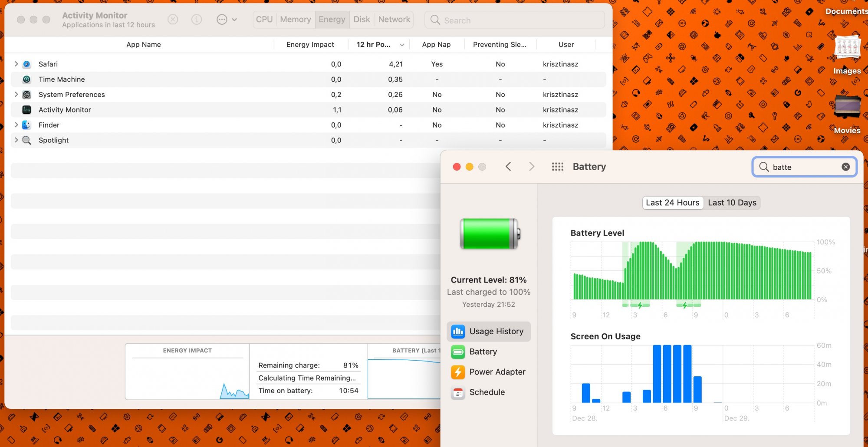Screen dimensions: 868x447
Task: Switch to the CPU tab
Action: tap(264, 20)
